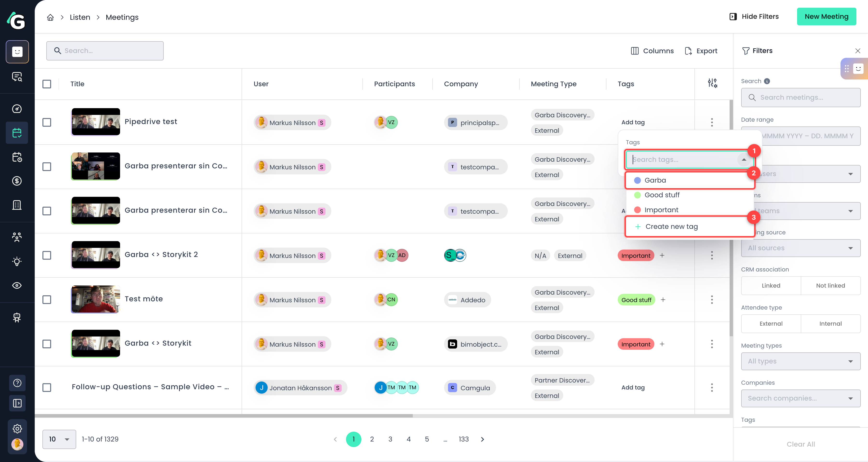Screen dimensions: 868x462
Task: Click the New Meeting button
Action: coord(826,16)
